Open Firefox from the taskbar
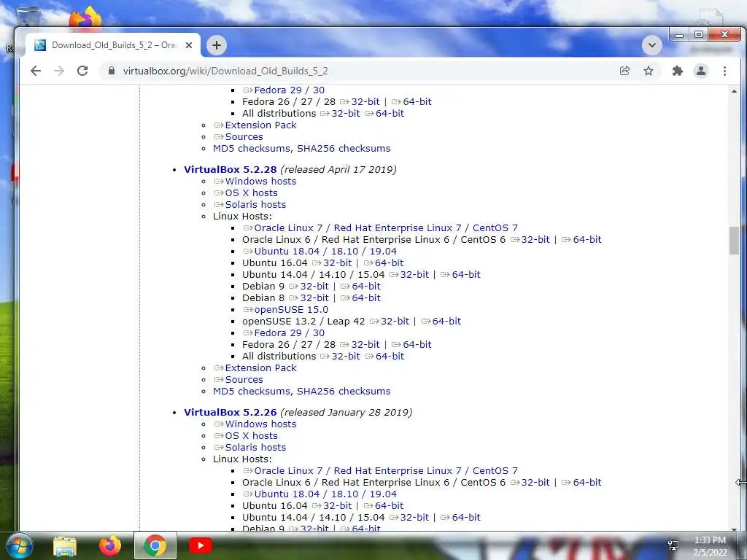The height and width of the screenshot is (560, 747). (110, 545)
